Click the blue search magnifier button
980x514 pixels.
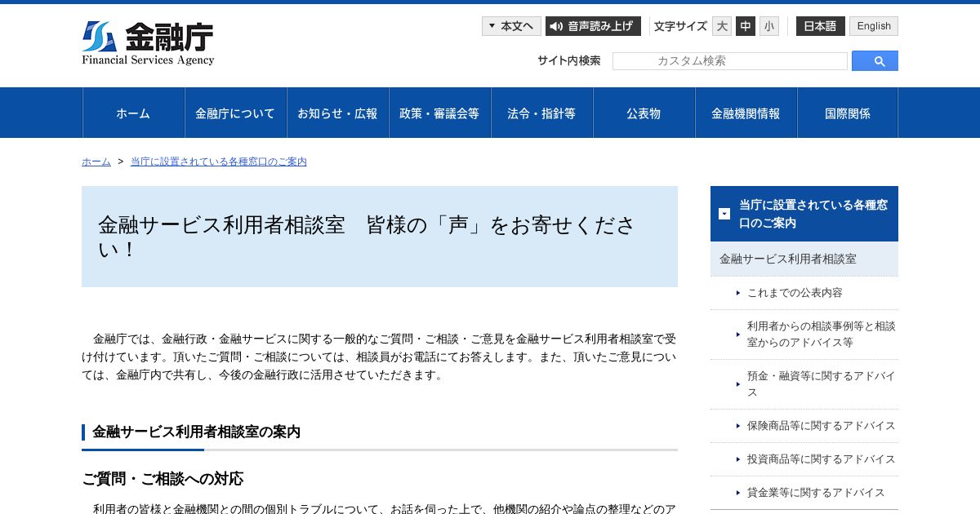pos(875,61)
